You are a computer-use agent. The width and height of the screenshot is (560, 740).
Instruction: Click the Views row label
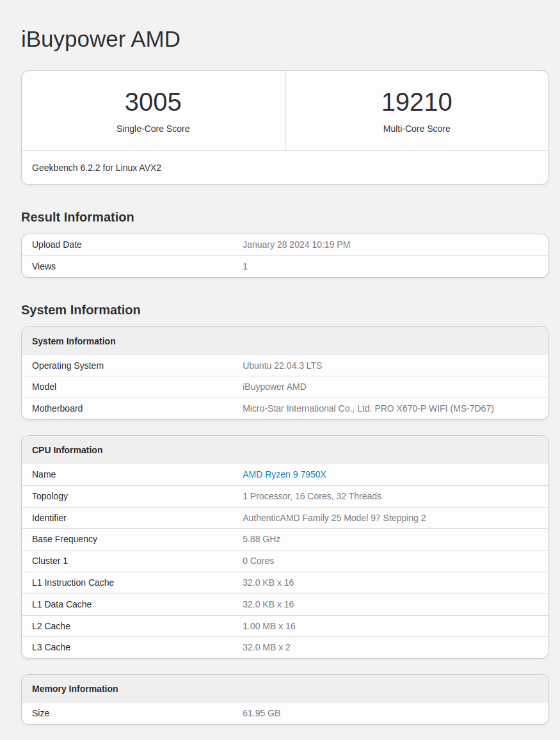(44, 266)
